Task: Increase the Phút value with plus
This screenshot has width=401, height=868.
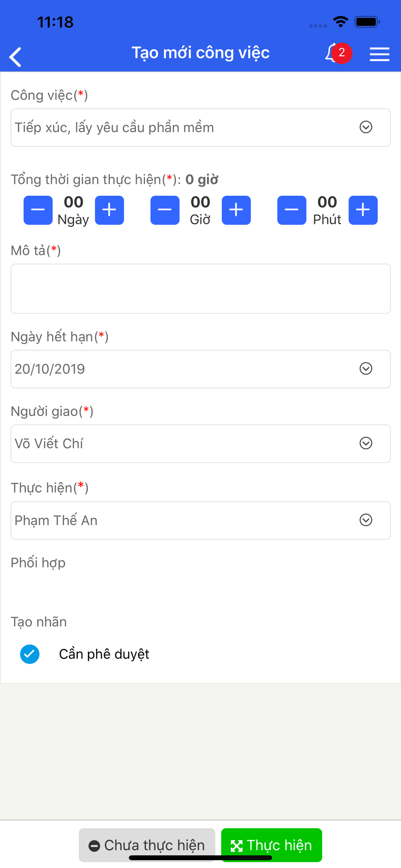Action: click(363, 210)
